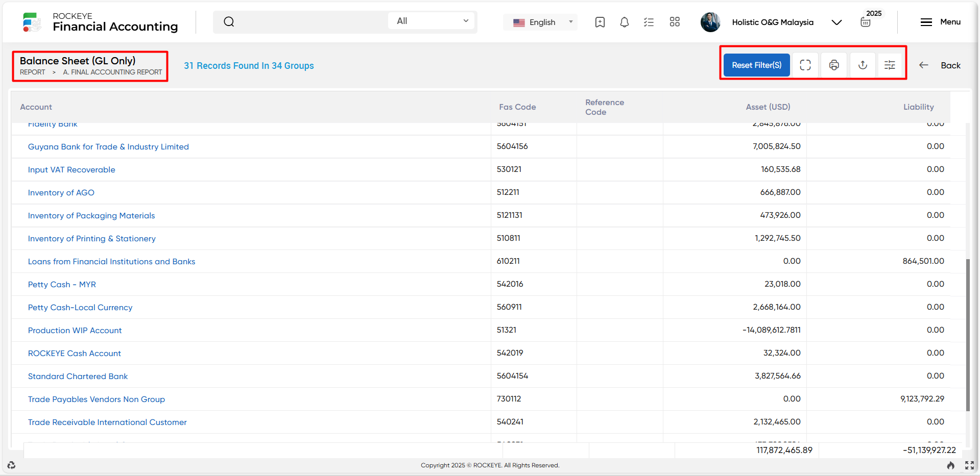This screenshot has width=980, height=476.
Task: Open the hamburger Menu
Action: [940, 22]
